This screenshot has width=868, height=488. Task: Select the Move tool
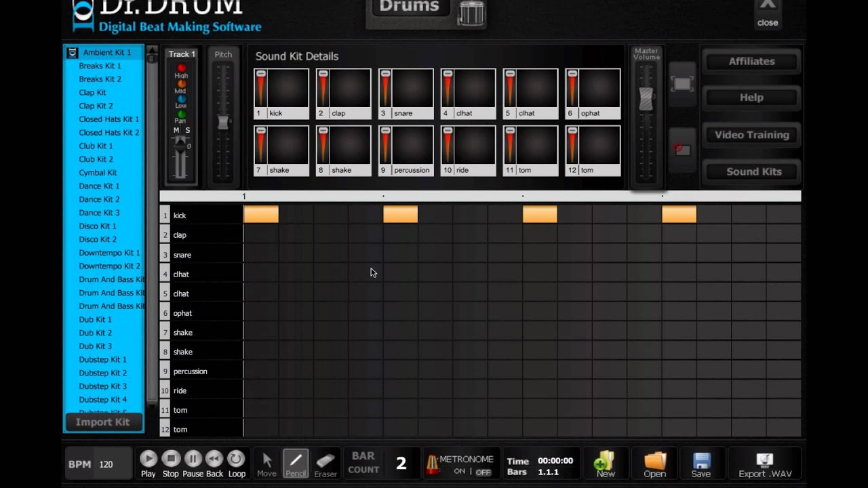(267, 464)
